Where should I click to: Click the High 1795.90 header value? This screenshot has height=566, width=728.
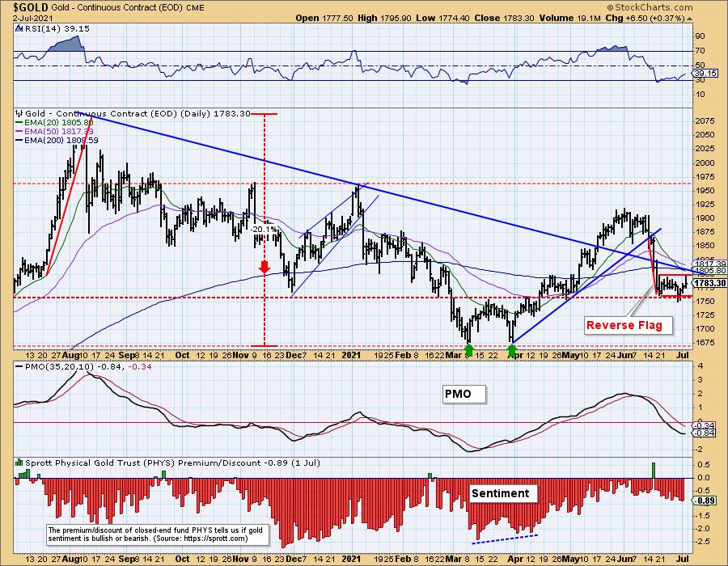385,18
